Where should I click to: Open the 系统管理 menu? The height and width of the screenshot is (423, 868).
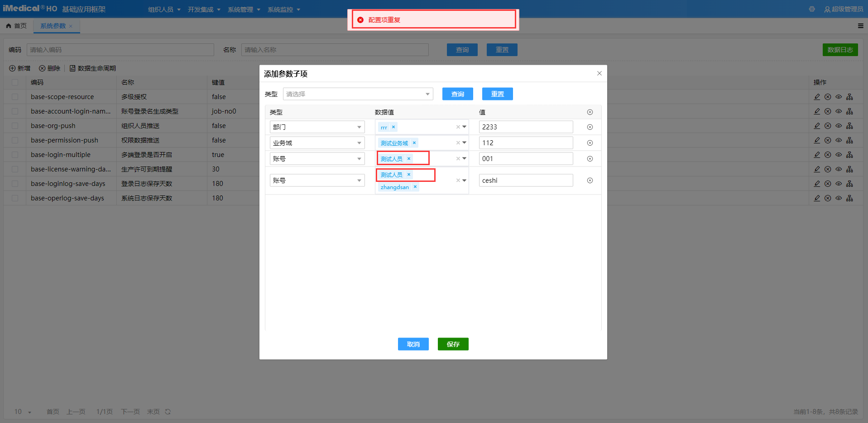(244, 10)
